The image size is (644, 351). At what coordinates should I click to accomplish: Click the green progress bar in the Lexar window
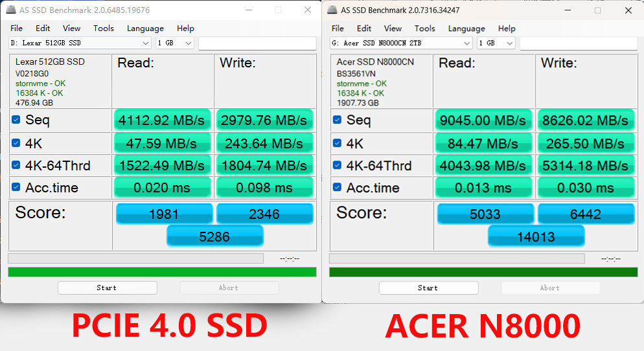click(x=162, y=272)
